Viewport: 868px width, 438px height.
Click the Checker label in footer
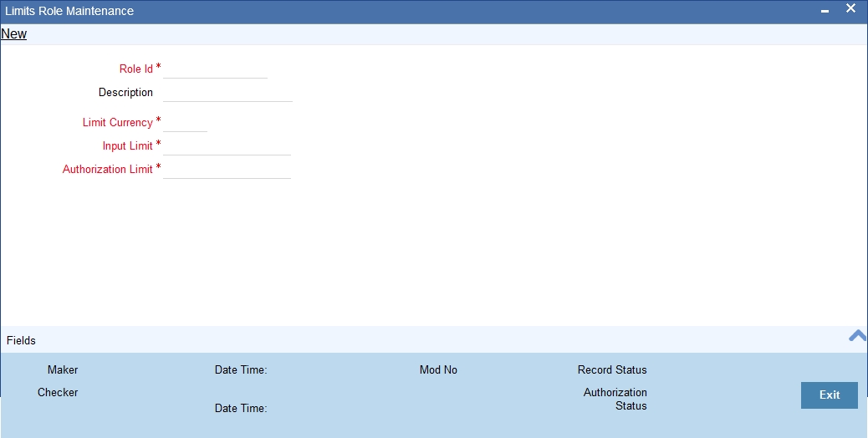coord(58,393)
